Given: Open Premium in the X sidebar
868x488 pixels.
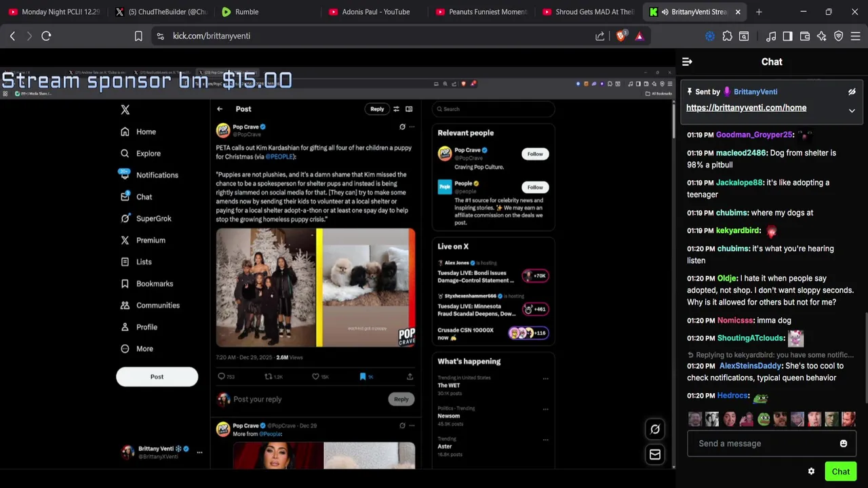Looking at the screenshot, I should 142,240.
